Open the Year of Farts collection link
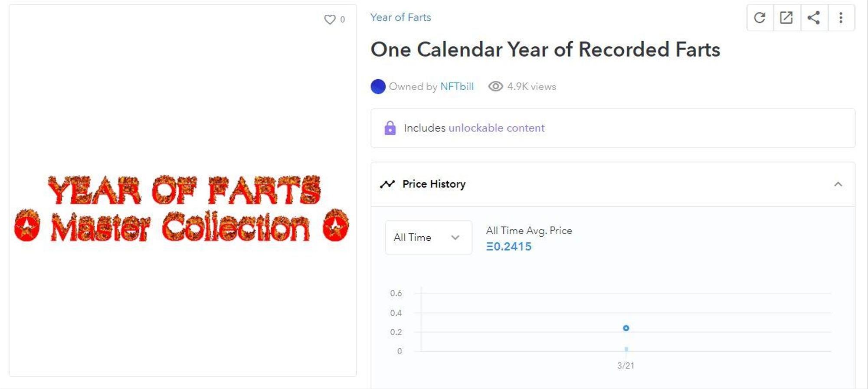Image resolution: width=868 pixels, height=389 pixels. click(x=400, y=17)
